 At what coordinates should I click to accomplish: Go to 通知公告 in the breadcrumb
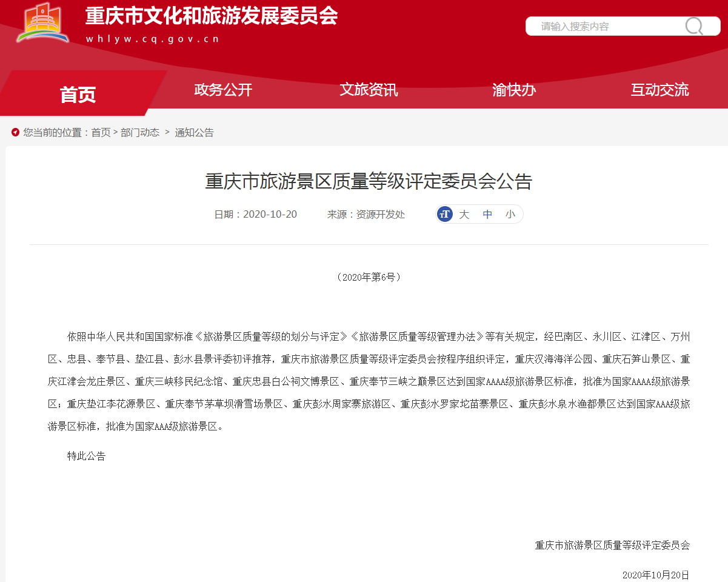click(x=195, y=132)
